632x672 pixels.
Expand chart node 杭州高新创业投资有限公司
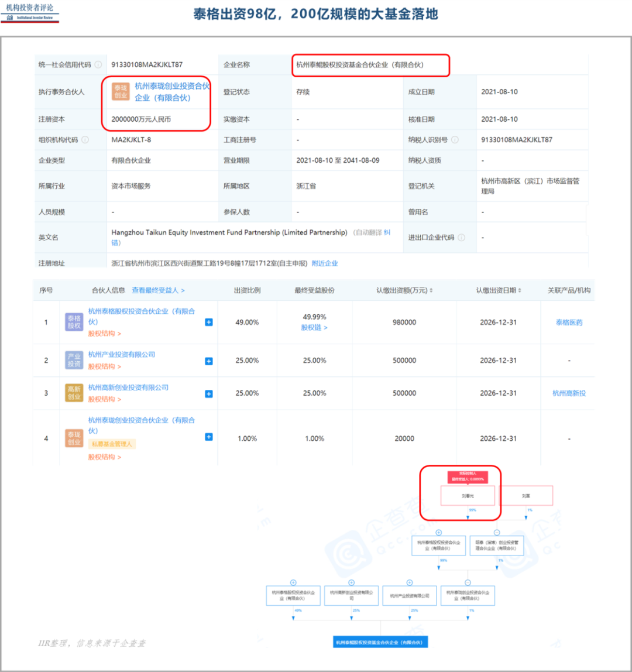[351, 582]
